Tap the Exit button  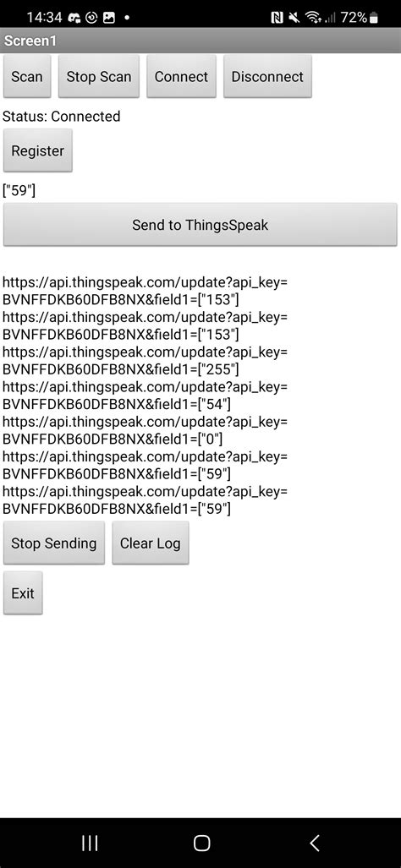click(23, 592)
